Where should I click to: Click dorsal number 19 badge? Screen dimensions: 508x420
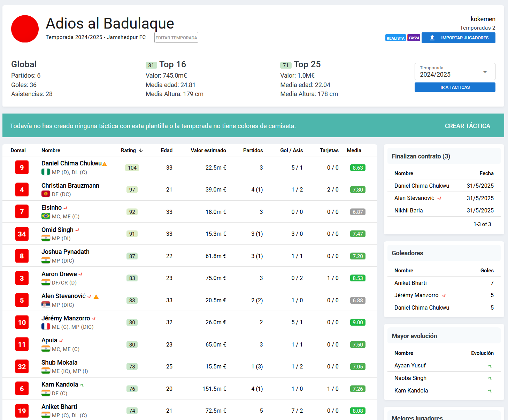point(22,411)
